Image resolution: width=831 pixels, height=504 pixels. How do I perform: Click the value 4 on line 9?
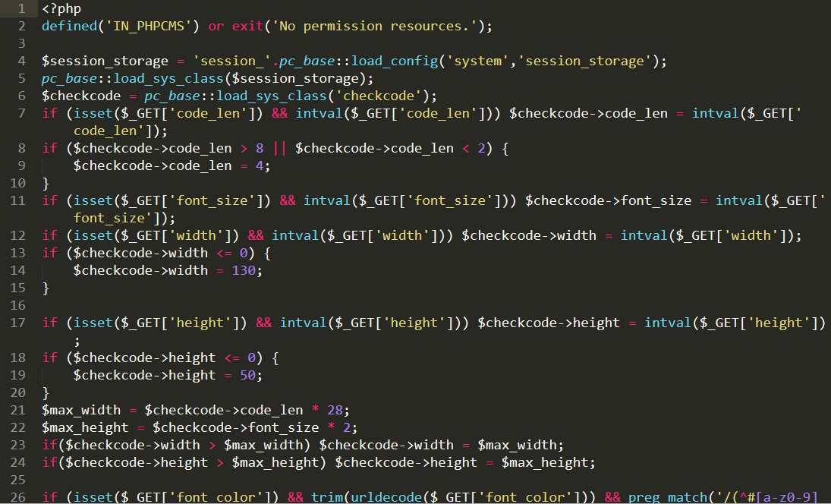(x=260, y=166)
